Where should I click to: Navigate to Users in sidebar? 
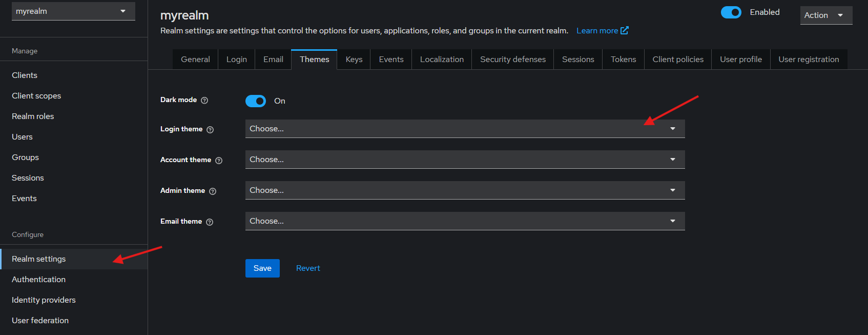click(74, 137)
